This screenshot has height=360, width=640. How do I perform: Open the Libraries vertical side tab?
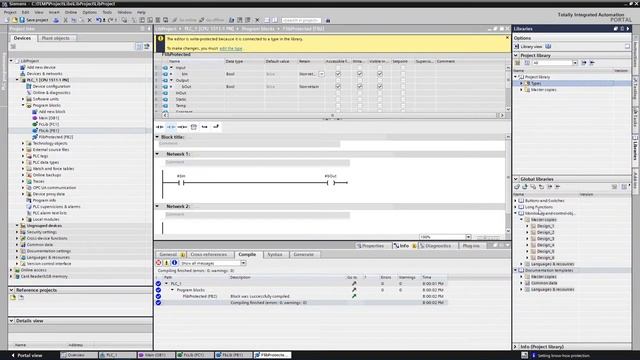(x=636, y=150)
